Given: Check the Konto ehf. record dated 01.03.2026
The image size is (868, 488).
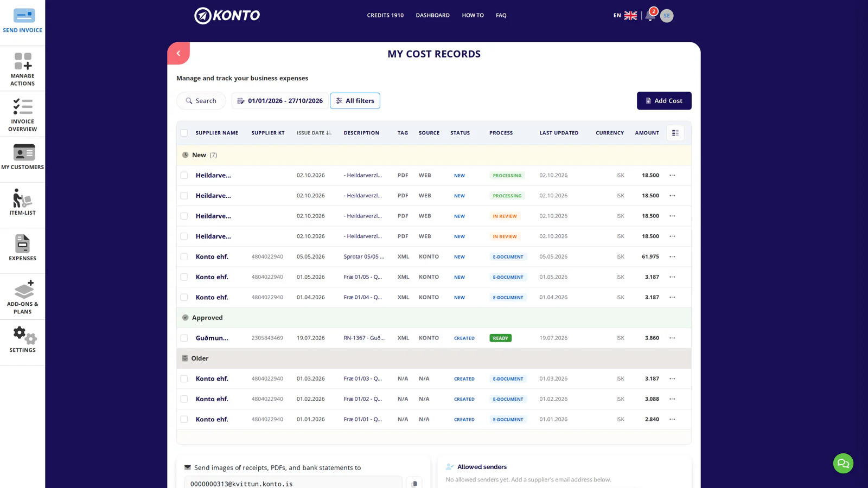Looking at the screenshot, I should [x=184, y=378].
